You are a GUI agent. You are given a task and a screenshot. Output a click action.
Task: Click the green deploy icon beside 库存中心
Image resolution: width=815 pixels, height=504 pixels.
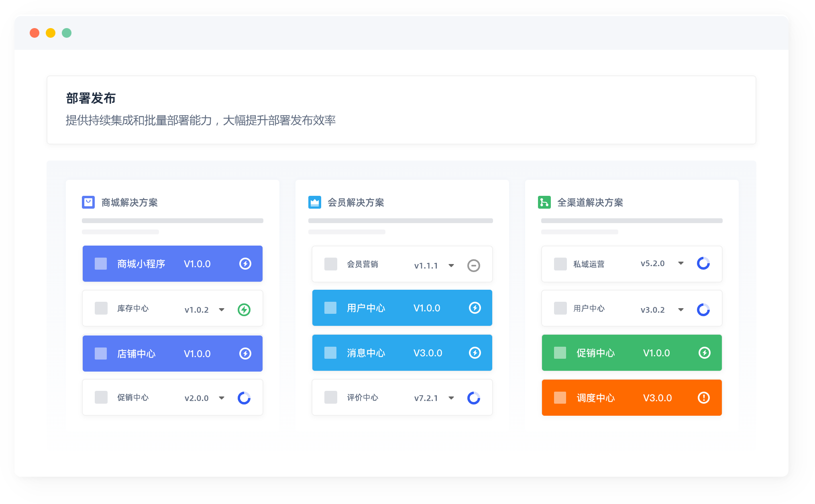(244, 309)
